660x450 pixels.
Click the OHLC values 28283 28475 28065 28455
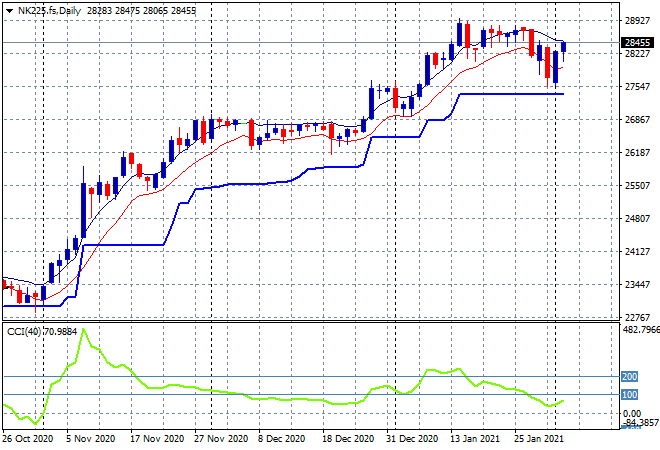click(x=141, y=11)
